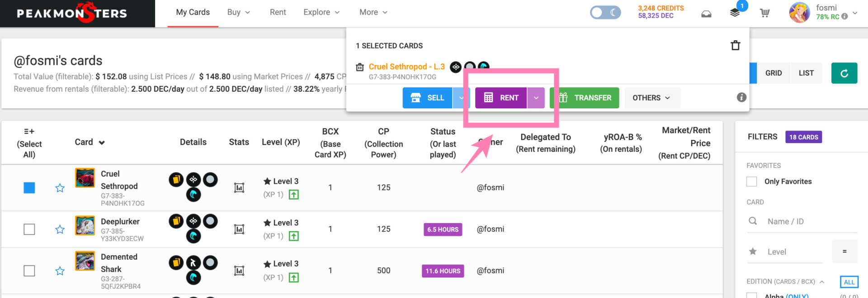The height and width of the screenshot is (298, 868).
Task: Click green level-up arrow for Demented Shark
Action: [x=294, y=277]
